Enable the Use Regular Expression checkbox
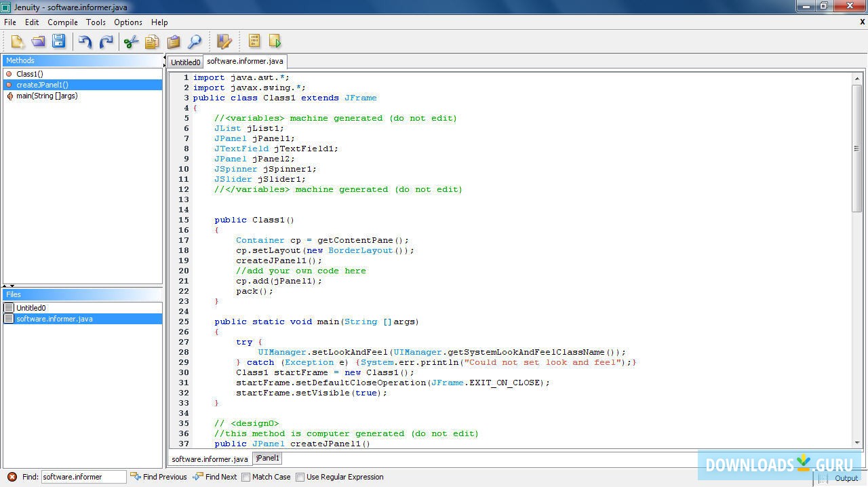868x487 pixels. [x=300, y=477]
